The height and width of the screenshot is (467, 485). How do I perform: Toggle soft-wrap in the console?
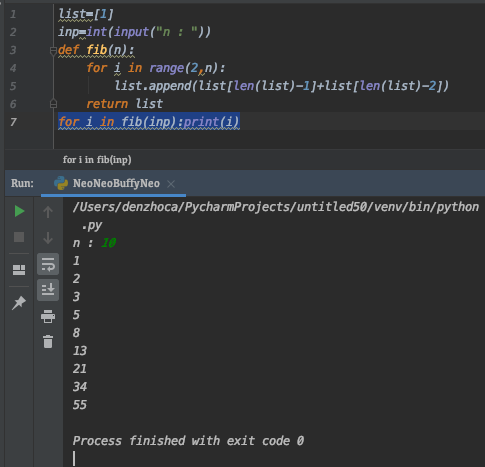click(48, 264)
